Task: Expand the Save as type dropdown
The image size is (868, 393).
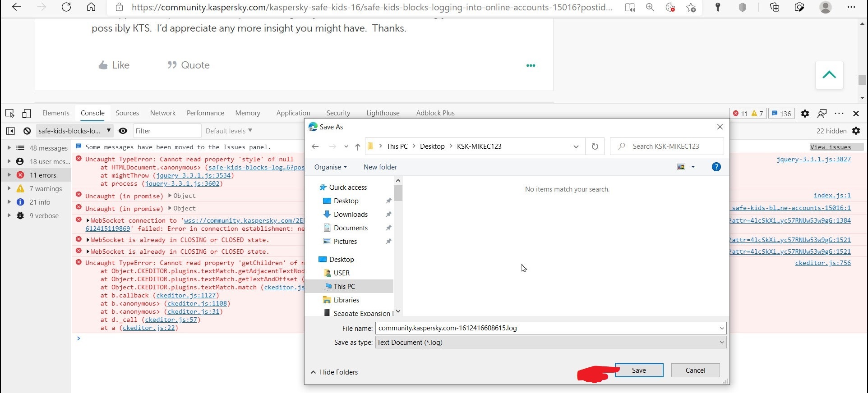Action: [721, 343]
